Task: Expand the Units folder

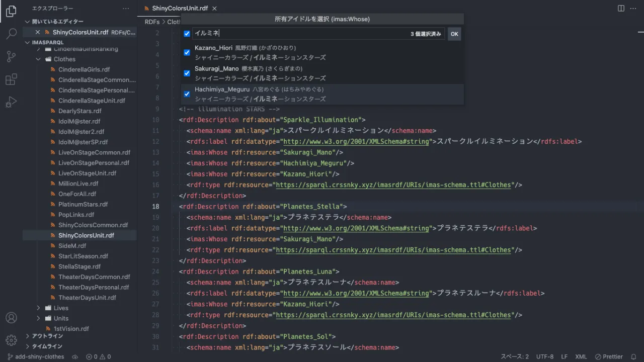Action: [61, 318]
